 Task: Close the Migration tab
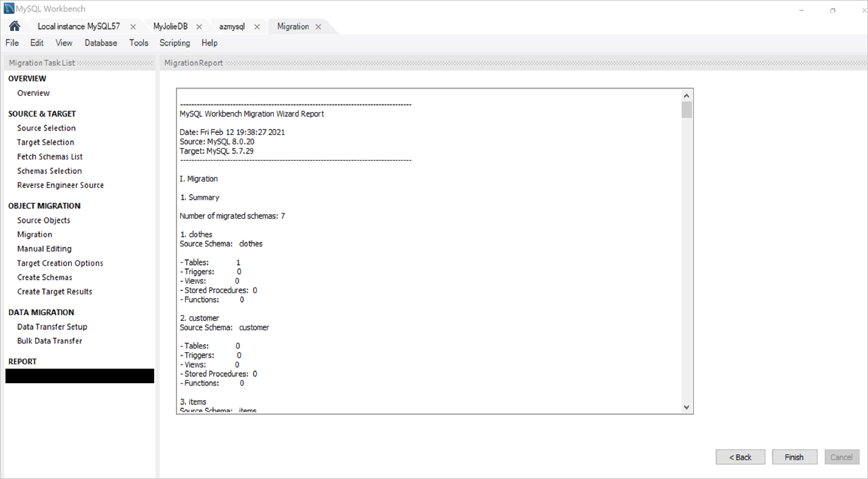[x=318, y=27]
